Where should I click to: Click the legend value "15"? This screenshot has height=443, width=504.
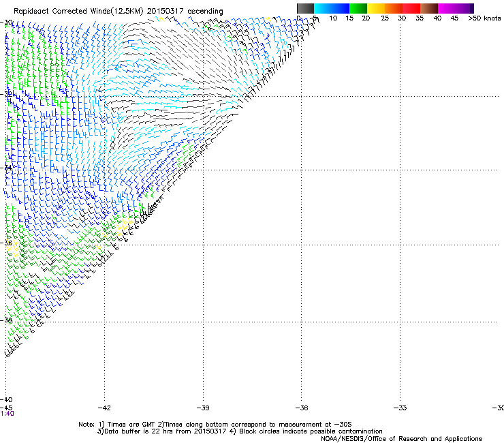349,18
